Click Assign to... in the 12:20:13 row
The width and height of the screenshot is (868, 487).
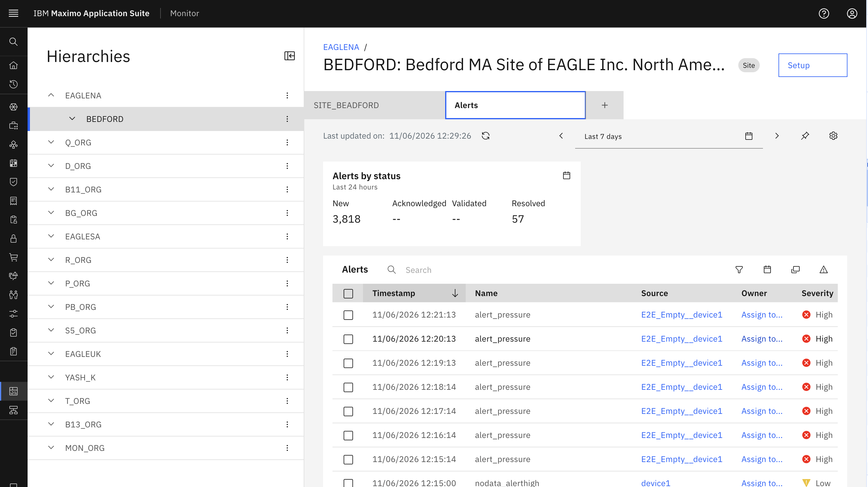[x=762, y=339]
